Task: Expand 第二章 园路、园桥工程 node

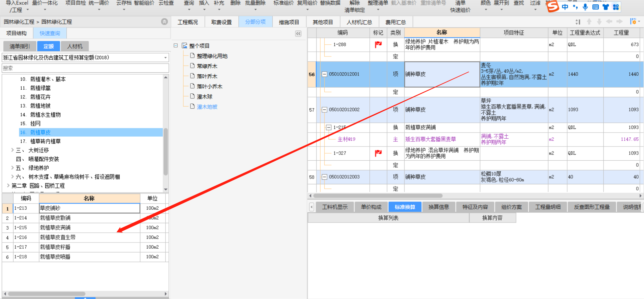Action: click(x=8, y=185)
